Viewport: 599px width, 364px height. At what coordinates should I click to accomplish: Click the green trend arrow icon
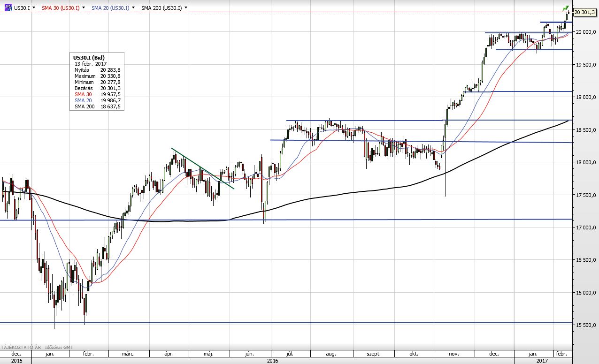click(x=566, y=8)
